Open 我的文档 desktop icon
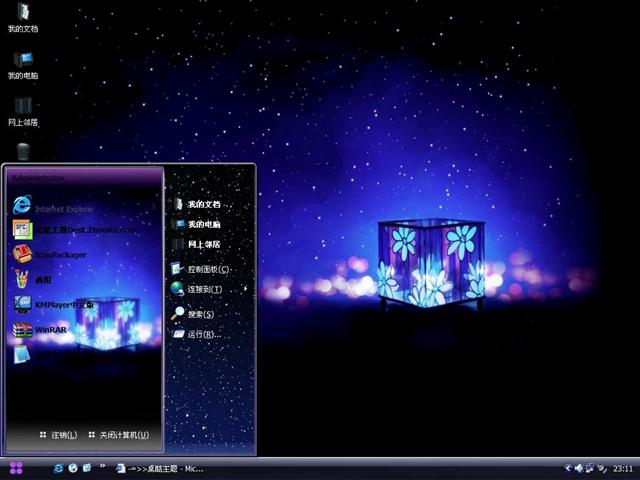 point(22,17)
